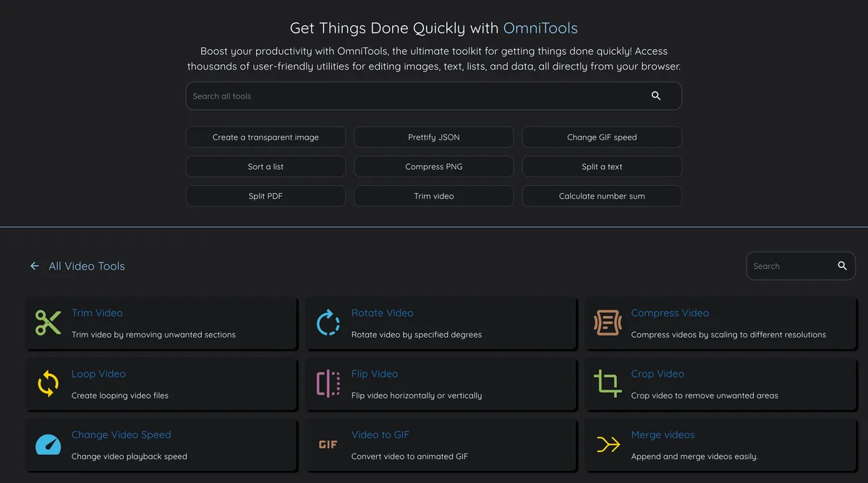
Task: Choose the Split a text shortcut
Action: 602,166
